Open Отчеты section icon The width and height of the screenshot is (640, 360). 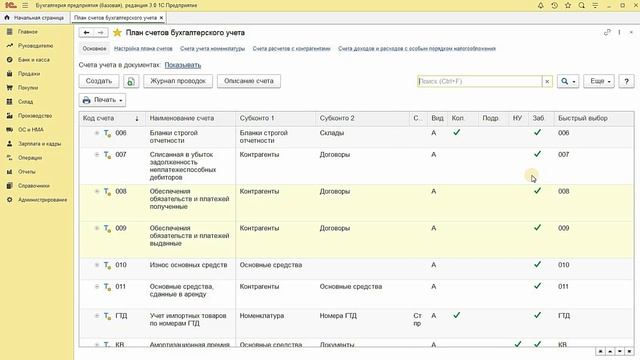point(9,172)
